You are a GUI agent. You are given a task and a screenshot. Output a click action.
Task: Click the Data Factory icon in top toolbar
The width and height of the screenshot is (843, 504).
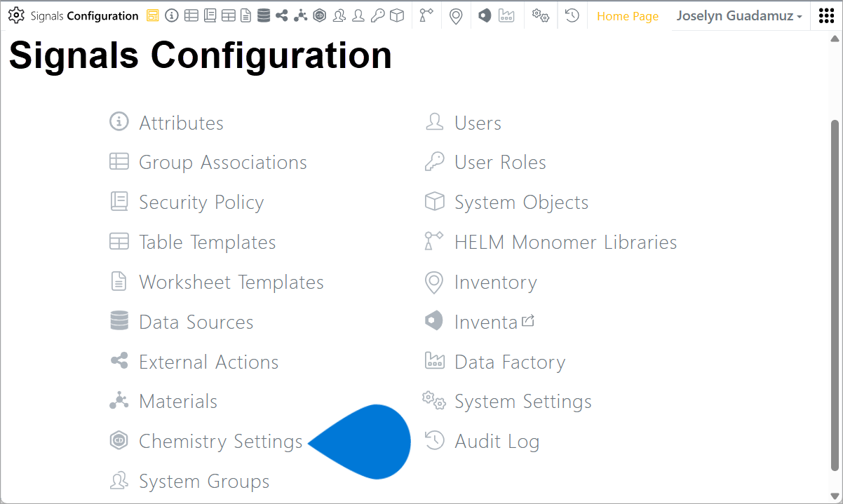point(506,16)
